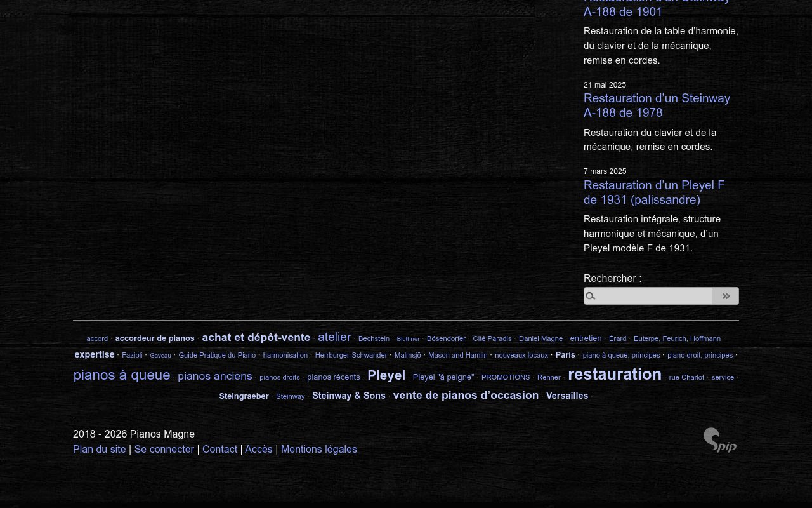The image size is (812, 508).
Task: Open the Pleyel "à peigne" tag
Action: click(443, 377)
